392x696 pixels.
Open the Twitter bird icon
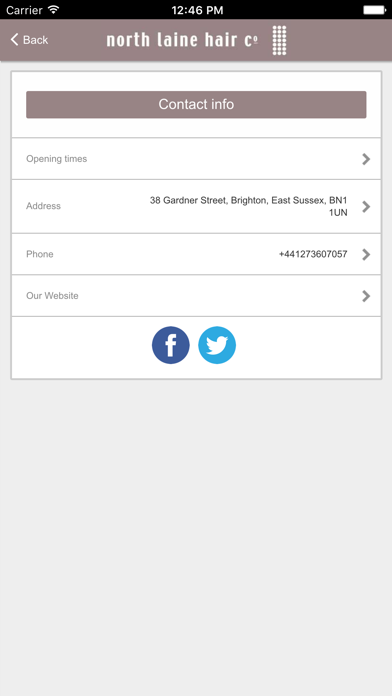tap(217, 345)
